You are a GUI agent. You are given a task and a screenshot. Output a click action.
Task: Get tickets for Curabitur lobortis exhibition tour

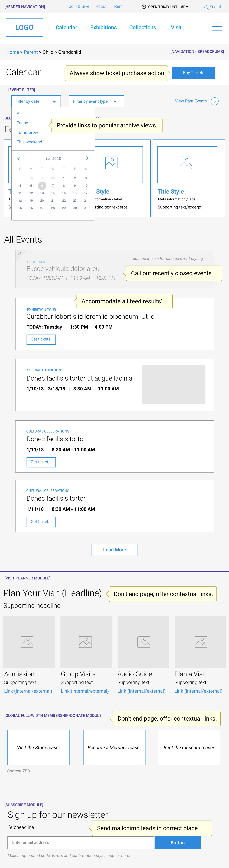pyautogui.click(x=41, y=339)
